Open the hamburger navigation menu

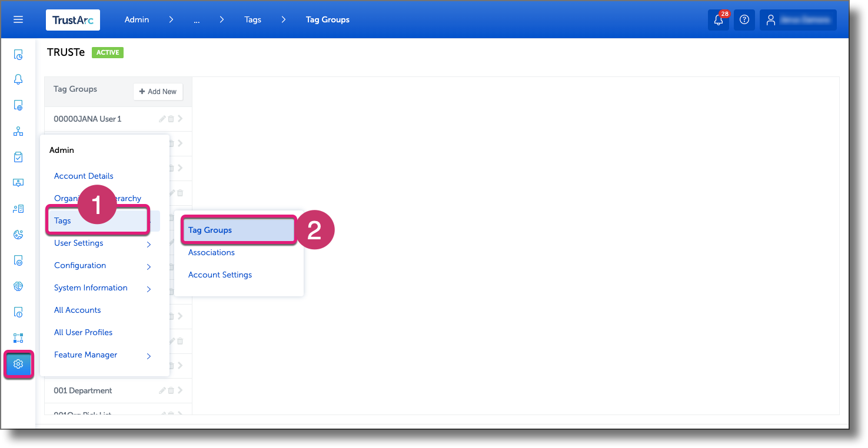click(18, 19)
